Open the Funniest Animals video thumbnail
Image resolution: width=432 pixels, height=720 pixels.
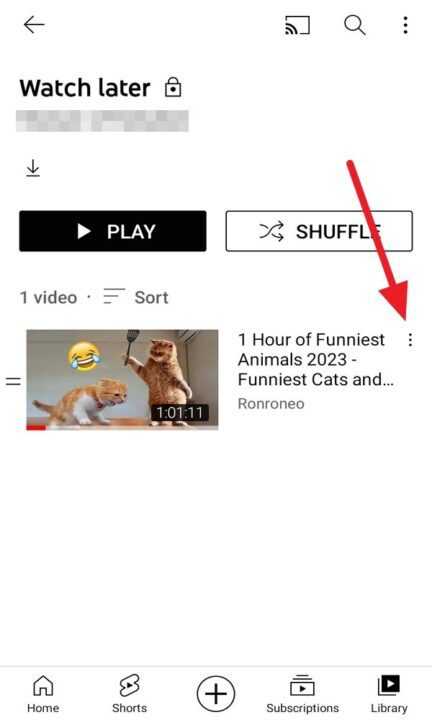122,380
